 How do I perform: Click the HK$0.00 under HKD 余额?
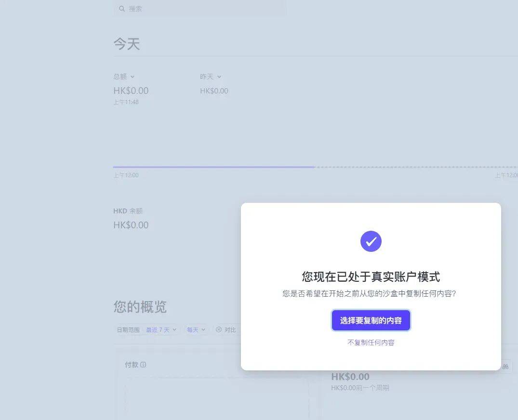131,225
